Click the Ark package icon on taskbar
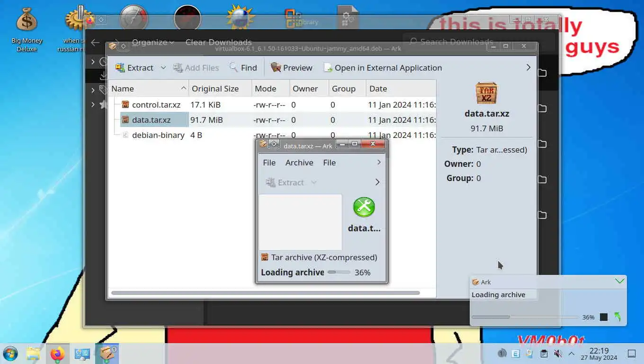 pos(107,354)
